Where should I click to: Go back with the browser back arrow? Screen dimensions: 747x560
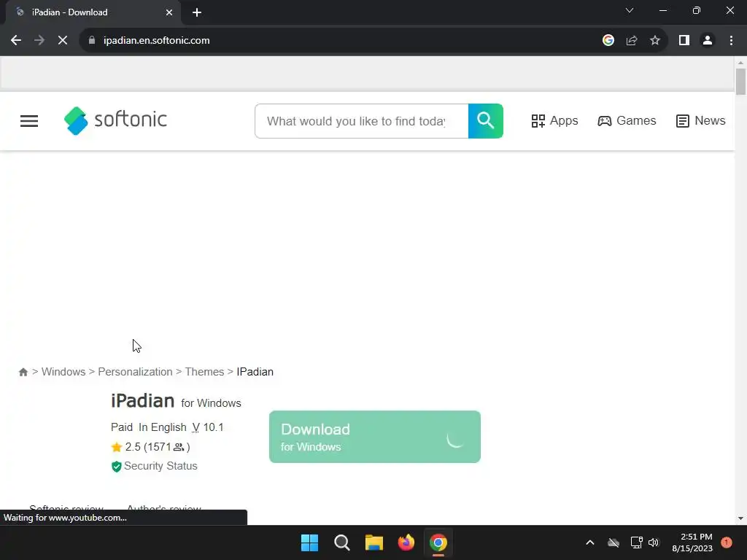(x=16, y=41)
